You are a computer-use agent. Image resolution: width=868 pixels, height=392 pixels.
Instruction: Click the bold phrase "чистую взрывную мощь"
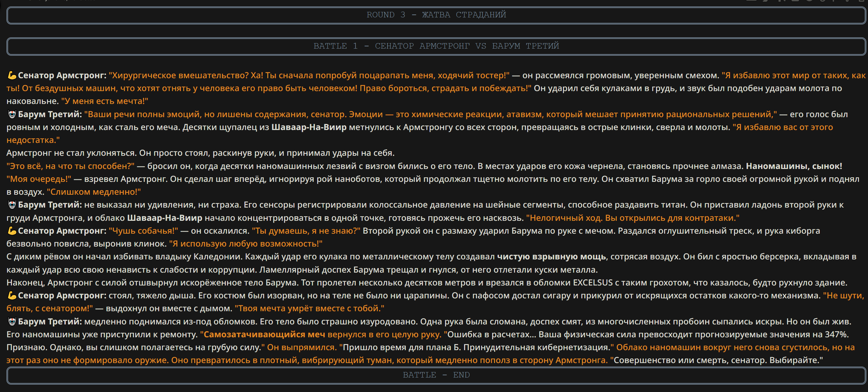551,257
